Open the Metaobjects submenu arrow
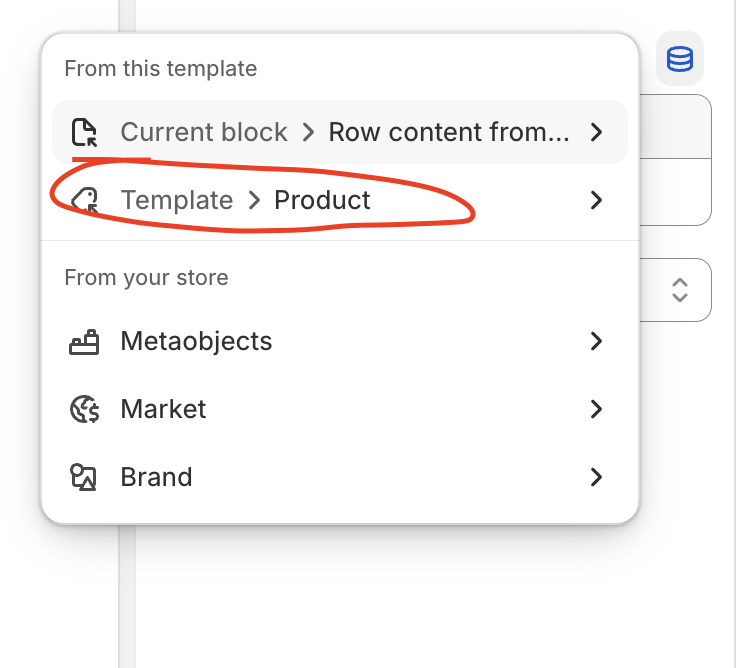Image resolution: width=736 pixels, height=668 pixels. 596,341
